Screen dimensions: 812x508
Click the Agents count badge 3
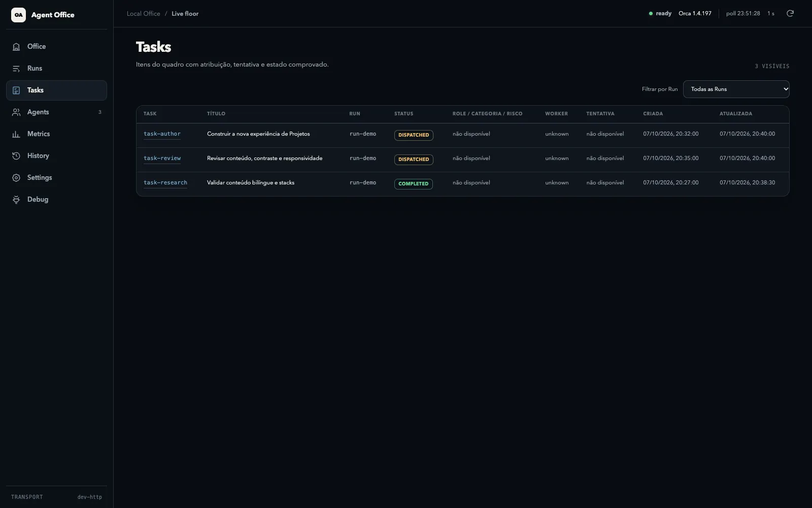click(99, 112)
